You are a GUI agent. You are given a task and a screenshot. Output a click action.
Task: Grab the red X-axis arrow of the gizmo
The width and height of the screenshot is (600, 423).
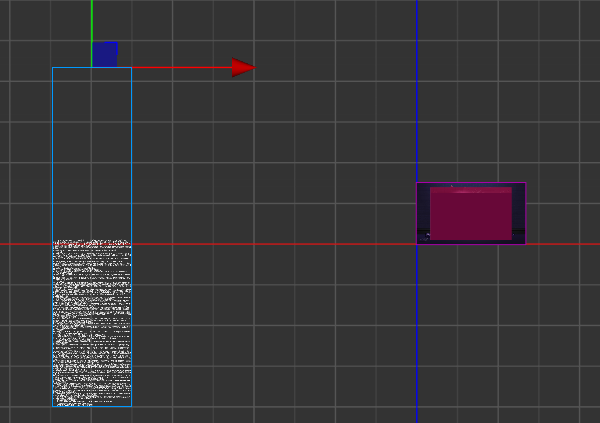(x=243, y=67)
